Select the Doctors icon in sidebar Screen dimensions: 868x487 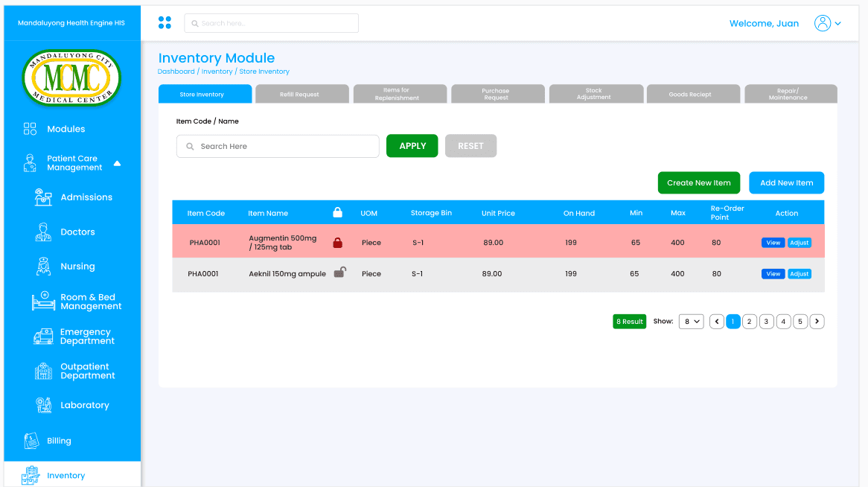[x=43, y=232]
